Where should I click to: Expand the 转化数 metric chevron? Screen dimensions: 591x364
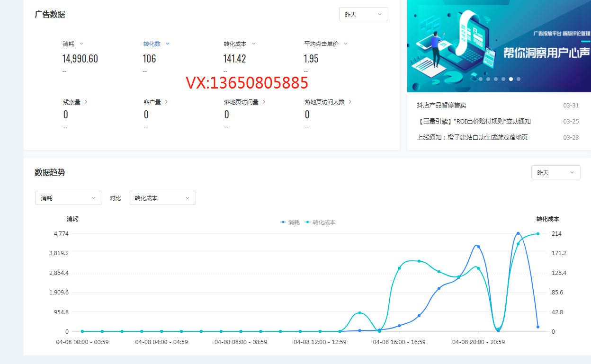tap(168, 44)
